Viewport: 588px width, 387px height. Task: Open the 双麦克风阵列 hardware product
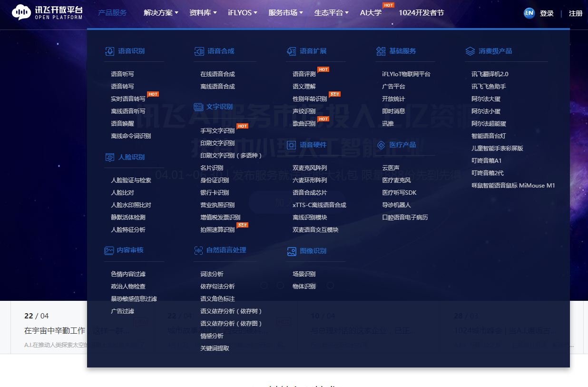pos(310,168)
